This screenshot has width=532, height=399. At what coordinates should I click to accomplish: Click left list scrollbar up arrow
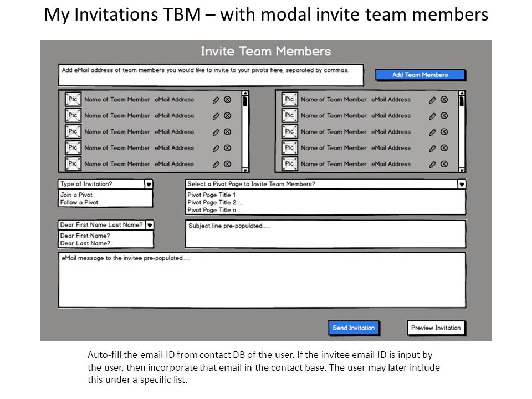(x=245, y=93)
